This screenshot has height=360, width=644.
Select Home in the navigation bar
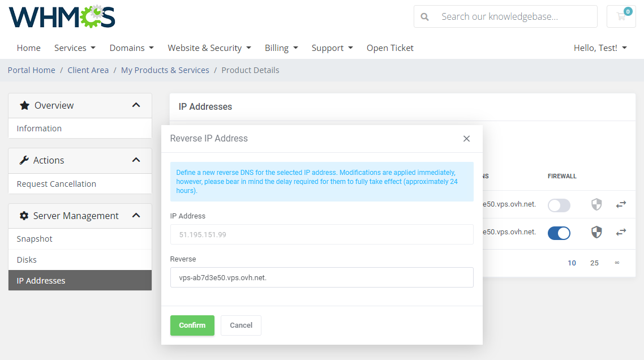28,48
